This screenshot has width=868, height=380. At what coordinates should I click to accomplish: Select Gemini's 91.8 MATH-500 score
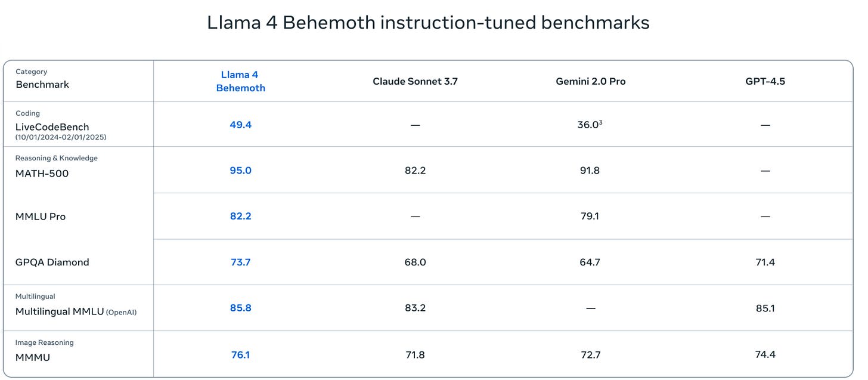point(589,171)
